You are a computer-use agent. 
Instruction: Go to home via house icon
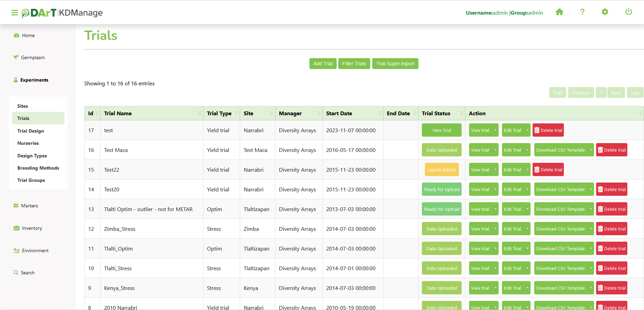(559, 12)
